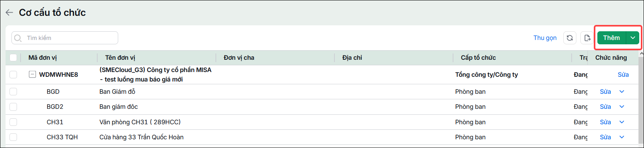Click the Thu gọn link
Viewport: 644px width, 148px height.
(545, 38)
